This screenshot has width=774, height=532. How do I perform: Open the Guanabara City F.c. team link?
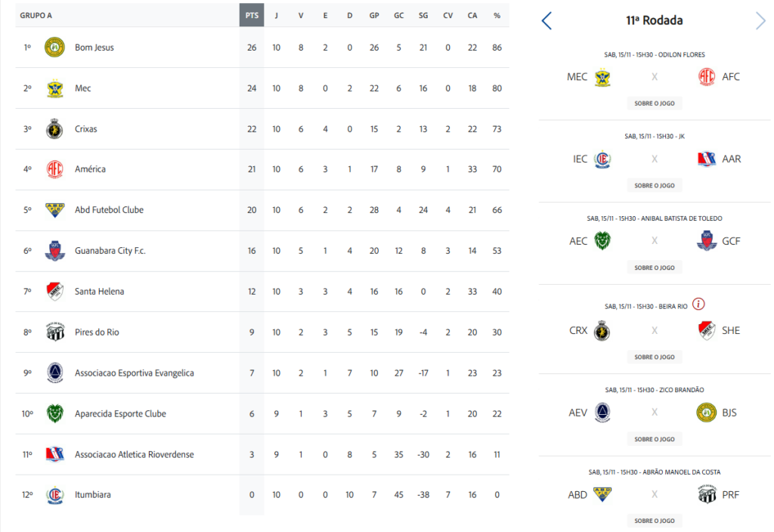tap(110, 251)
